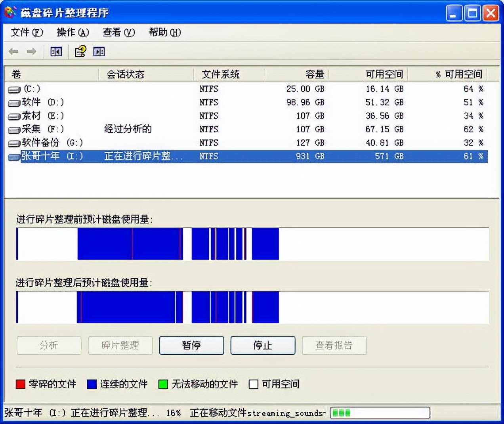Open the 帮助 menu

click(x=164, y=32)
